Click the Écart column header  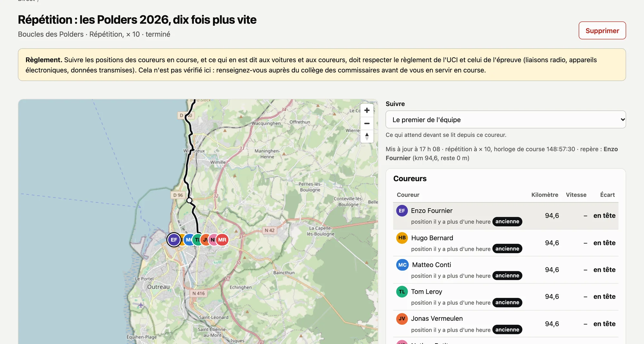pyautogui.click(x=607, y=195)
